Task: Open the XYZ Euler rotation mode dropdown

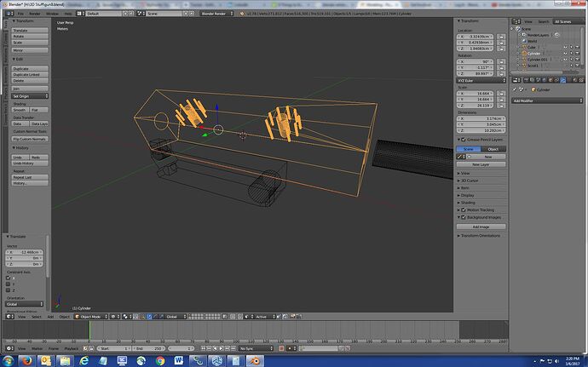Action: [481, 81]
